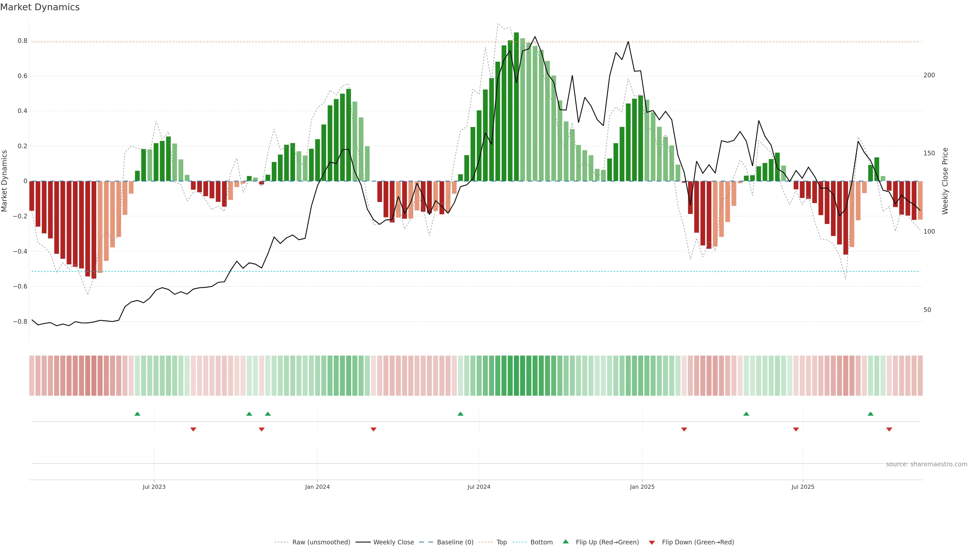Click the Flip Down red triangle legend icon
Viewport: 980px width, 551px height.
pos(652,542)
